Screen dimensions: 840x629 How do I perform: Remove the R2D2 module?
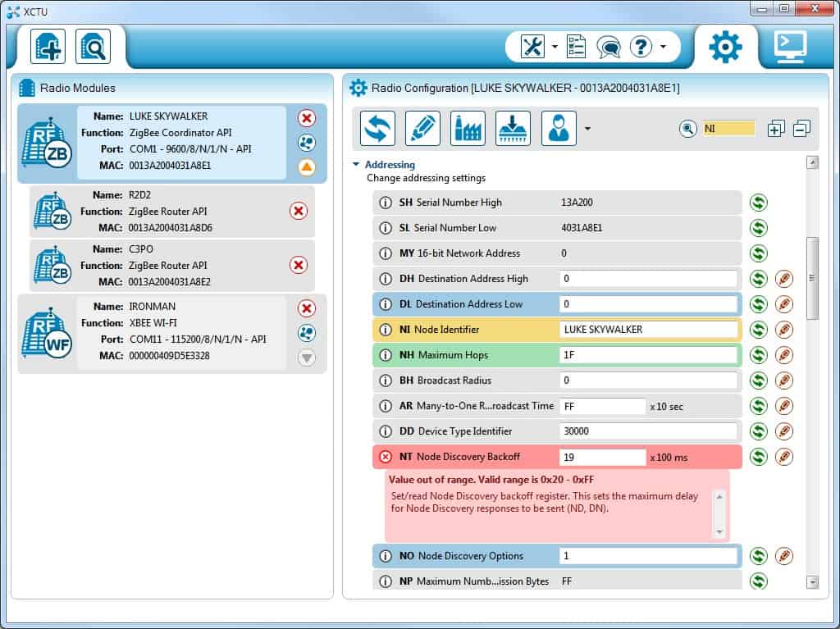click(x=299, y=211)
